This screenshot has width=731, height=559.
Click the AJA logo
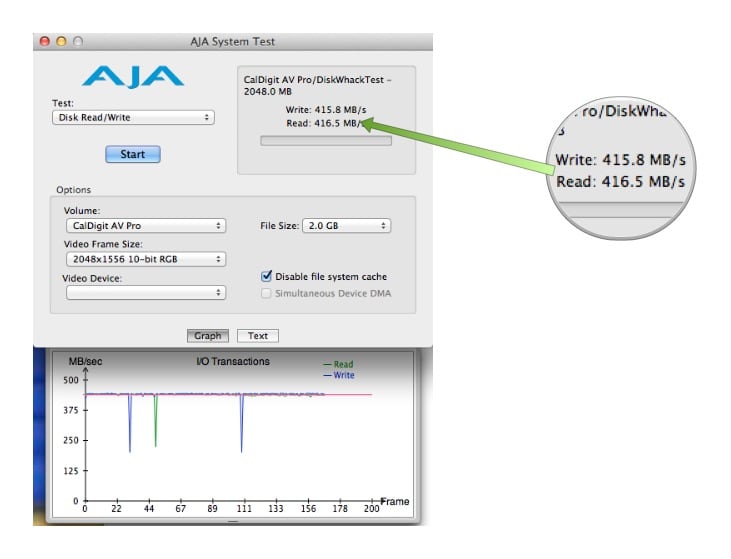(133, 77)
